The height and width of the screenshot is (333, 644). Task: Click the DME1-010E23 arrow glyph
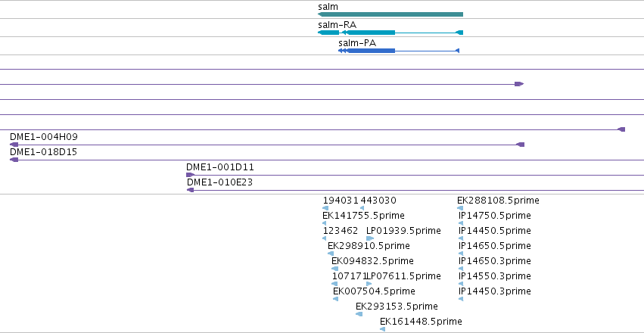click(x=190, y=190)
